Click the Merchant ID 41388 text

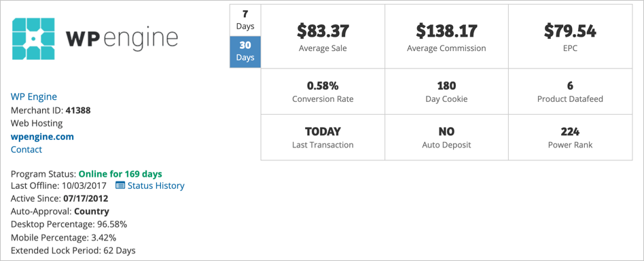(x=50, y=110)
